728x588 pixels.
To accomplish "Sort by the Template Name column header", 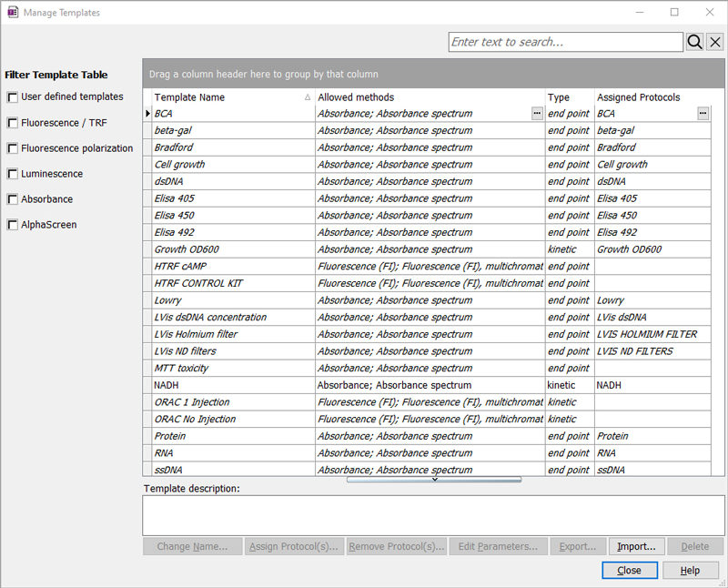I will click(x=233, y=97).
